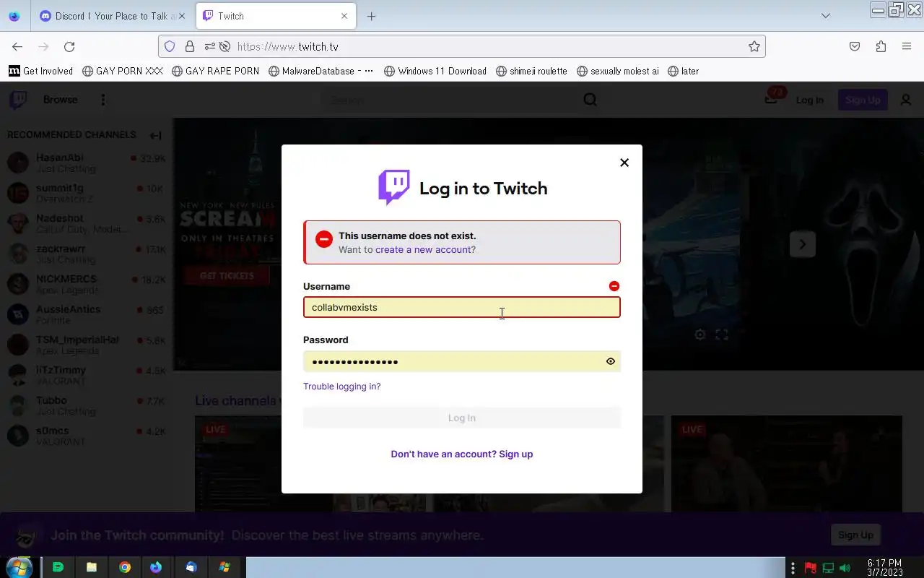Switch to the Discord tab

pos(112,16)
